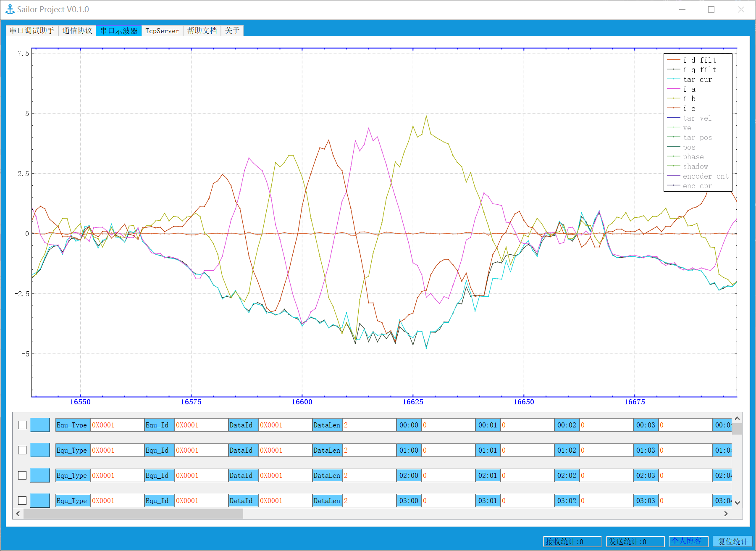Image resolution: width=756 pixels, height=551 pixels.
Task: Click the 00:00 value field
Action: click(x=448, y=425)
